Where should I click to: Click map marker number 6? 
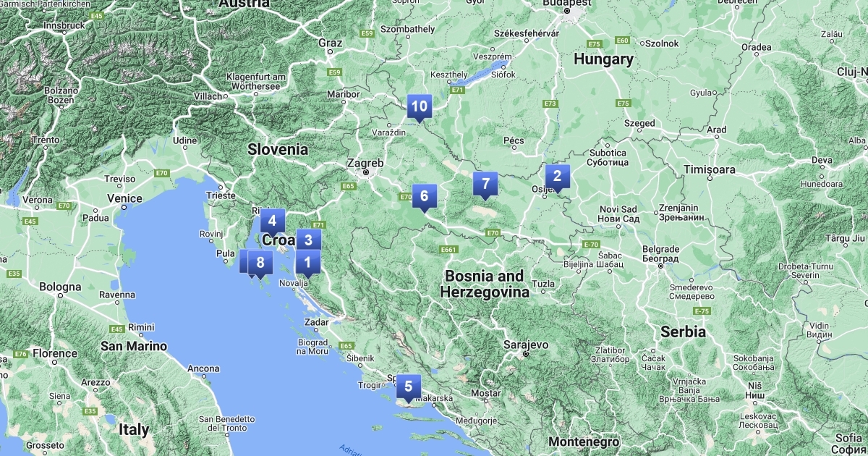[424, 195]
